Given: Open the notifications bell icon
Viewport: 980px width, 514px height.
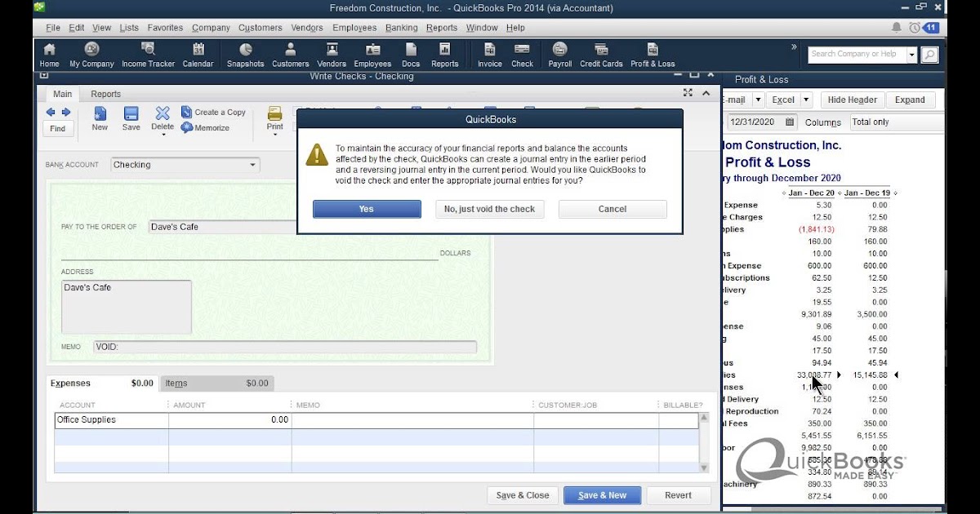Looking at the screenshot, I should (897, 28).
